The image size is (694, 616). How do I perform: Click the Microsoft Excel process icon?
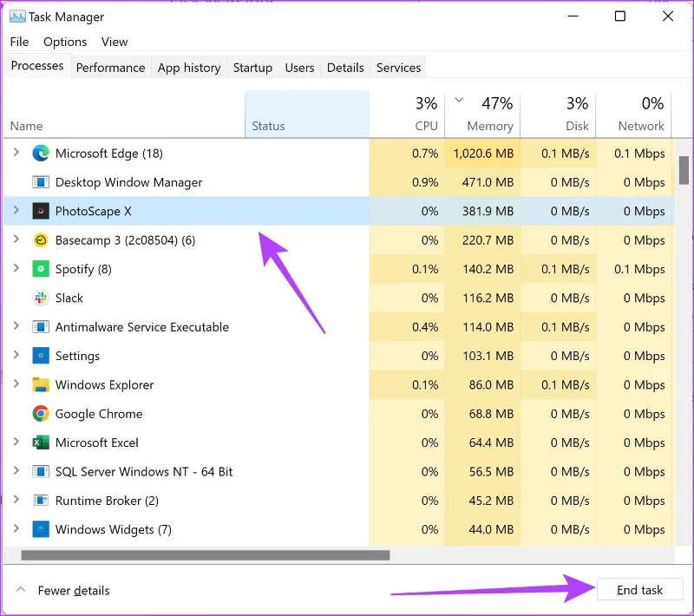[41, 442]
